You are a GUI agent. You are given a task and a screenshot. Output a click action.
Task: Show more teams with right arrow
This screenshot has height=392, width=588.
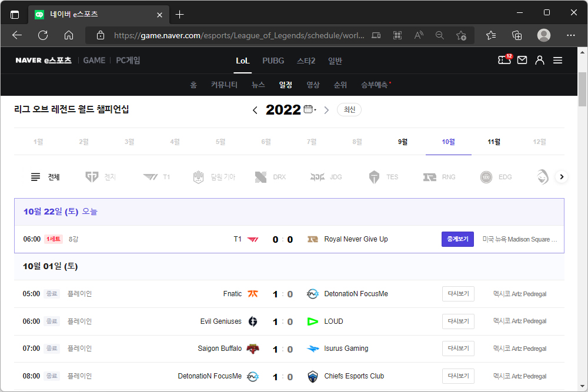(x=562, y=177)
